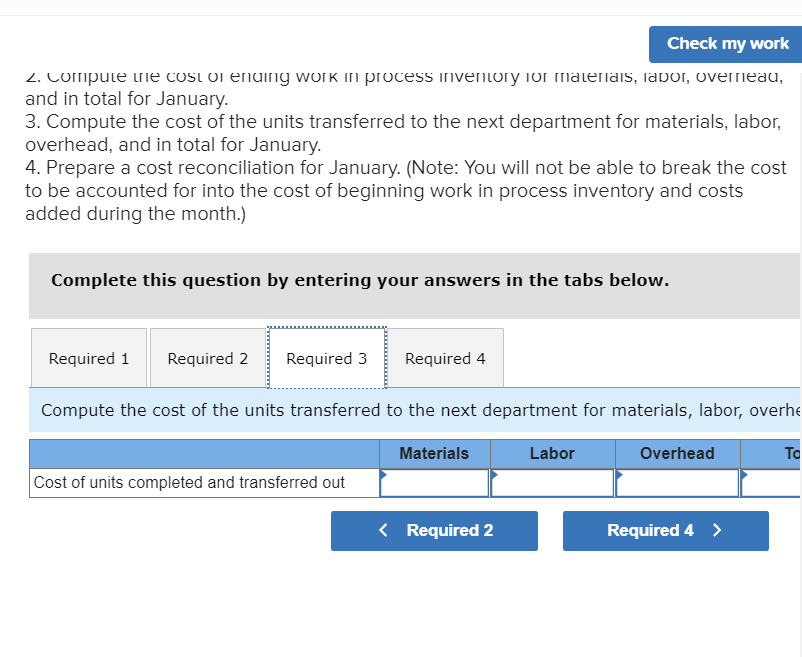Switch to the Required 2 tab
Screen dimensions: 802x657
pos(207,357)
